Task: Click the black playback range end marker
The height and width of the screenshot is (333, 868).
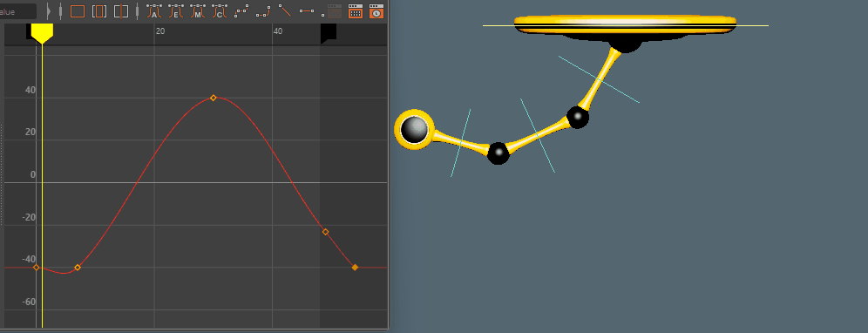Action: tap(329, 32)
